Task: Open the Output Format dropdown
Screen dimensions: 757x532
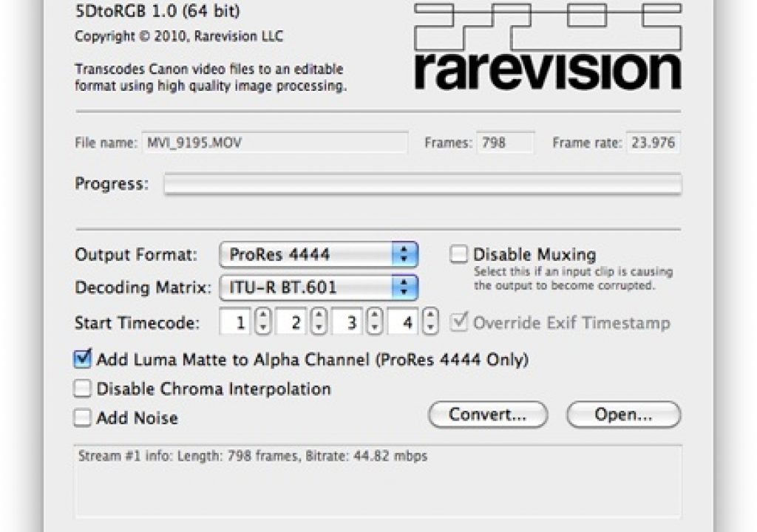Action: [319, 254]
